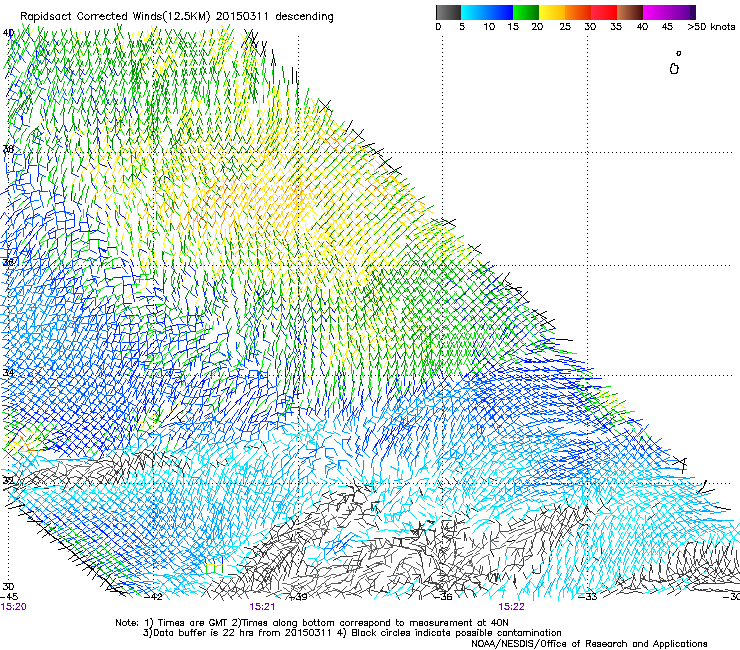The image size is (740, 650).
Task: Click the '25' legend scale label
Action: [565, 27]
